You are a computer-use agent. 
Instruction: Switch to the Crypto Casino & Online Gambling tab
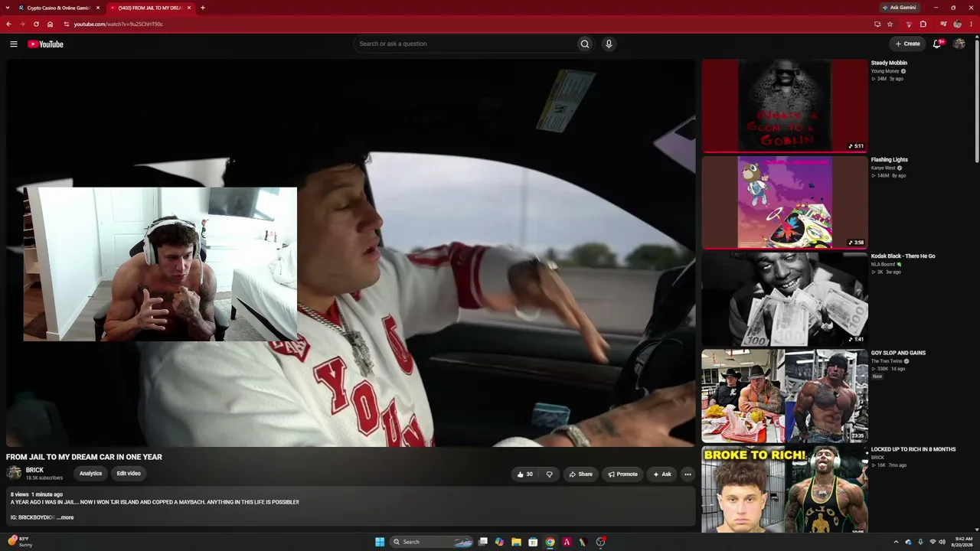click(x=59, y=8)
